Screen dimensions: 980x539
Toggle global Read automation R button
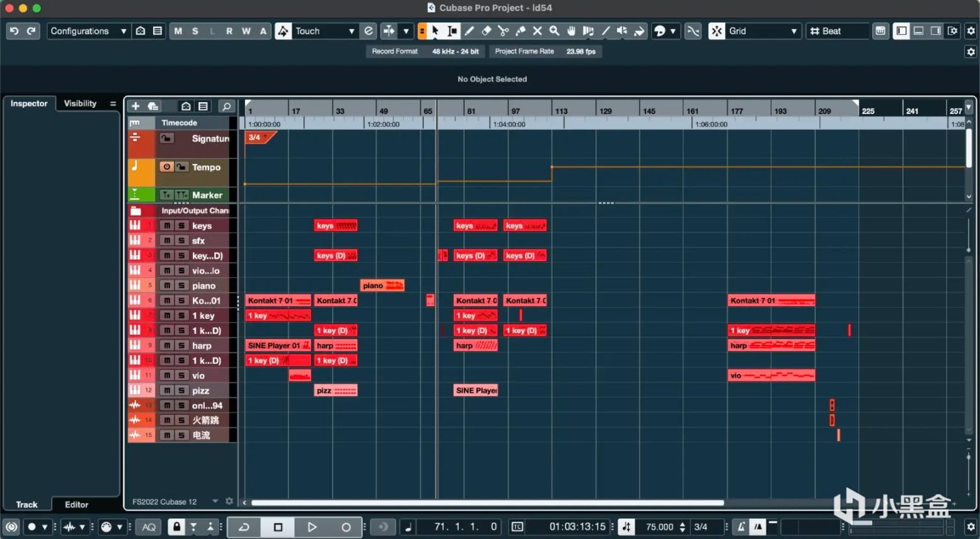[229, 31]
